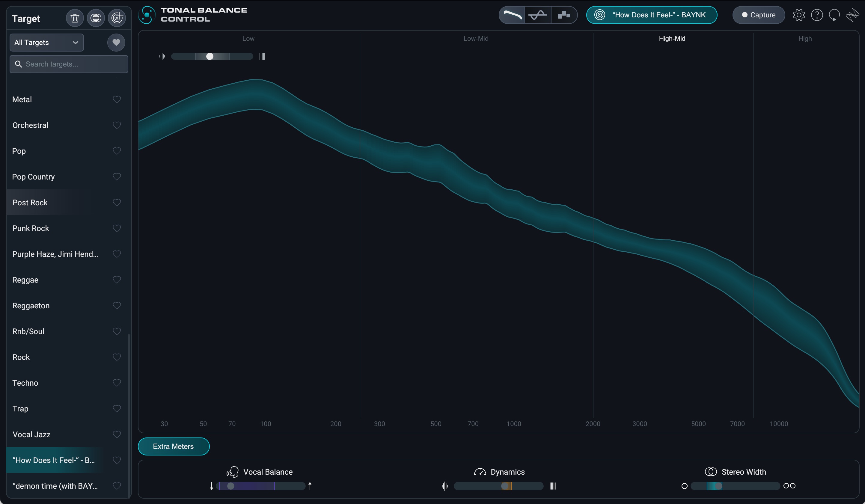The image size is (865, 504).
Task: Select the Reggaeton target
Action: tap(31, 306)
